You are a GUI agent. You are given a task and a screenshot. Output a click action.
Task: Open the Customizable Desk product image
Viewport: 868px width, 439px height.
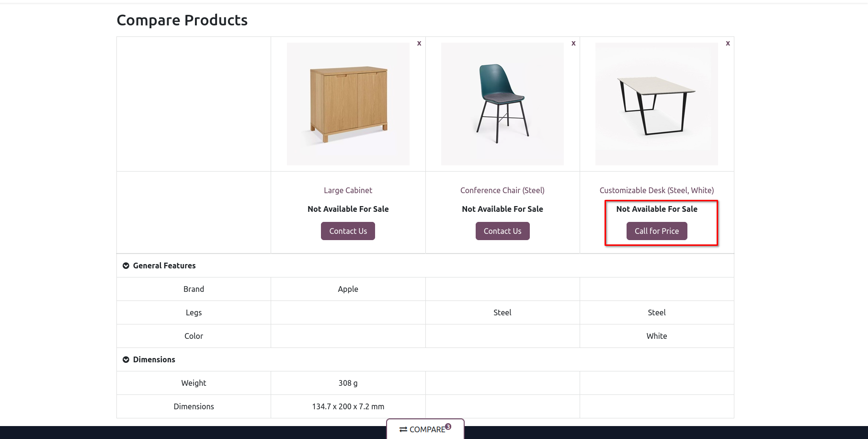click(x=657, y=104)
